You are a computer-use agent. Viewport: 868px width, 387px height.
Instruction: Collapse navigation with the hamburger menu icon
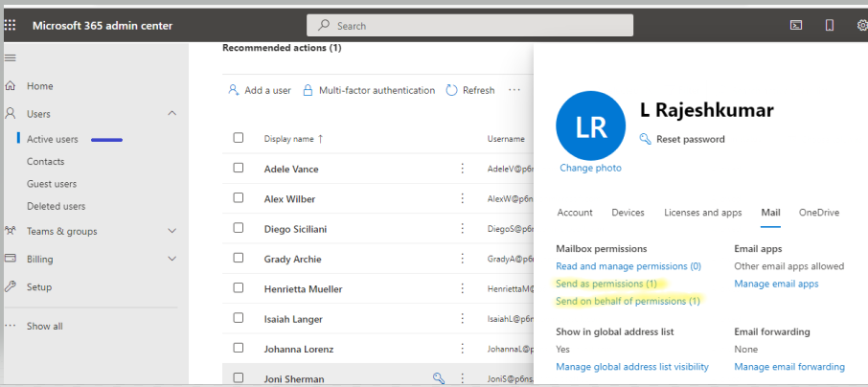pos(10,57)
